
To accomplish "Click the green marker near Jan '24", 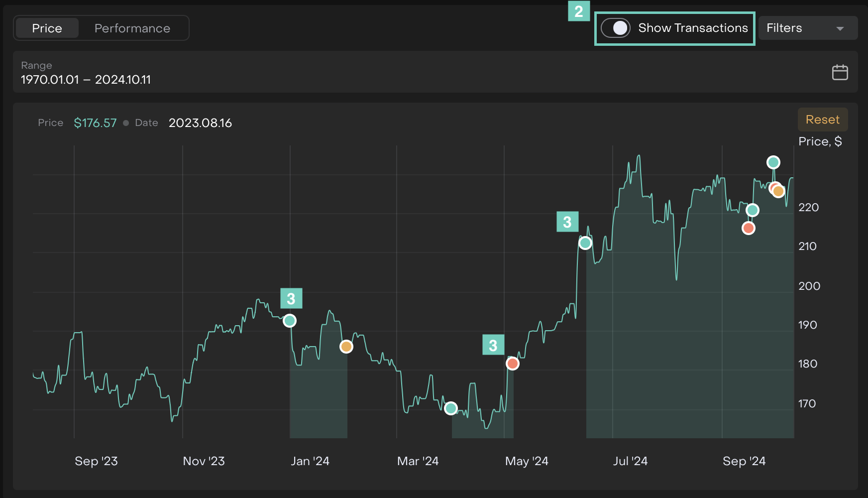I will click(x=290, y=321).
